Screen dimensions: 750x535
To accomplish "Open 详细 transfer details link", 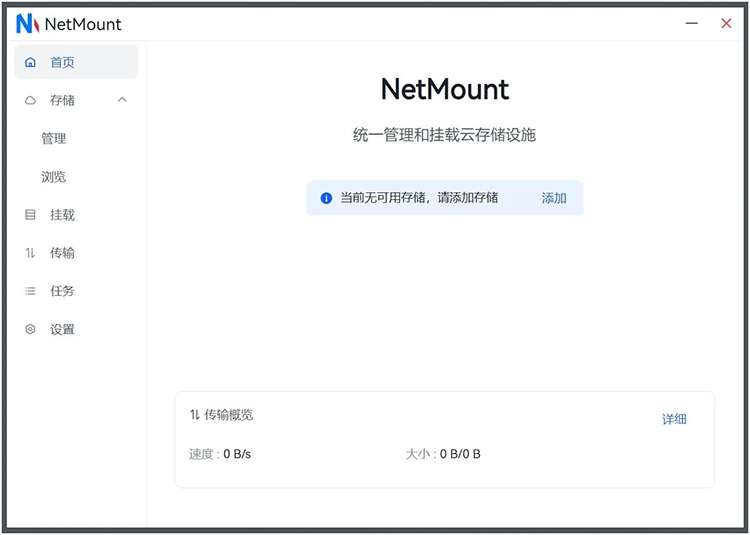I will coord(674,419).
